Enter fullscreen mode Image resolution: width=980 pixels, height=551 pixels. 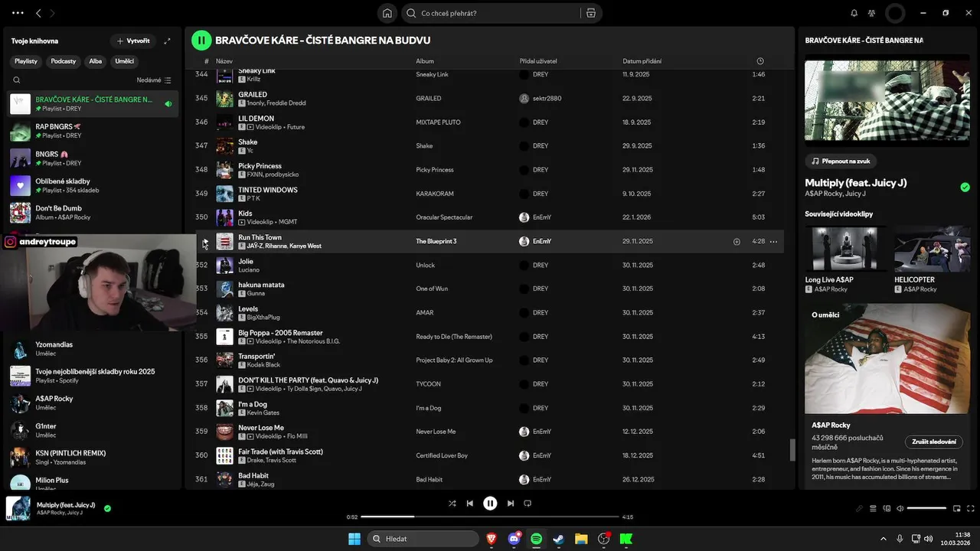coord(970,508)
